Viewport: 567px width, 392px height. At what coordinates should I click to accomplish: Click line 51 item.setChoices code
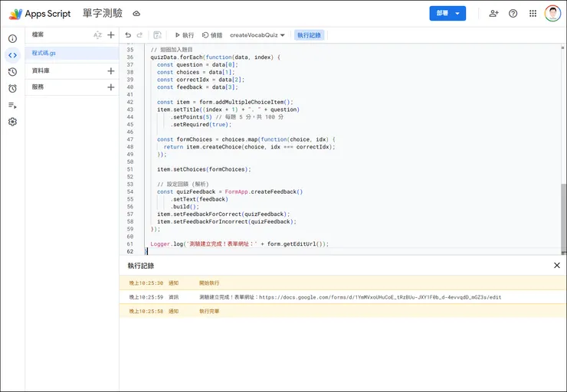[x=204, y=169]
